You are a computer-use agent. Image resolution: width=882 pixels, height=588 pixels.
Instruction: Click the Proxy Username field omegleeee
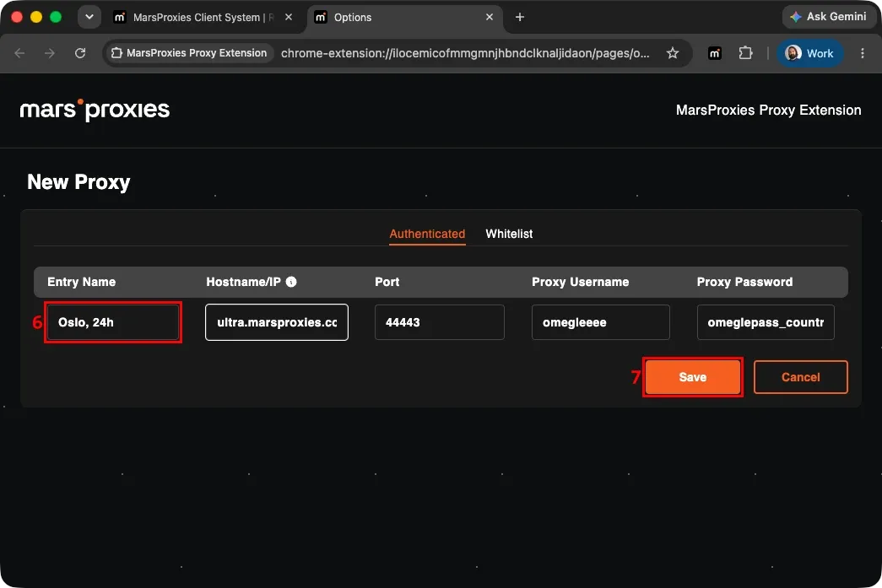(x=601, y=322)
